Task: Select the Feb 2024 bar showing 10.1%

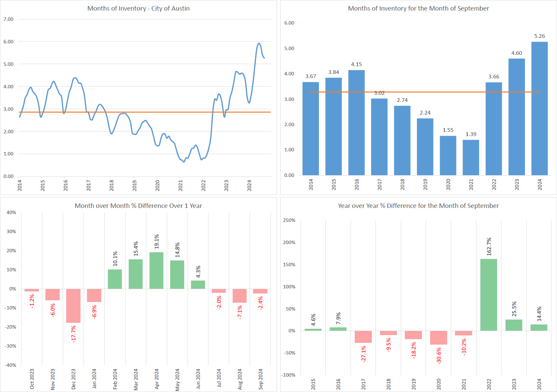Action: (x=115, y=279)
